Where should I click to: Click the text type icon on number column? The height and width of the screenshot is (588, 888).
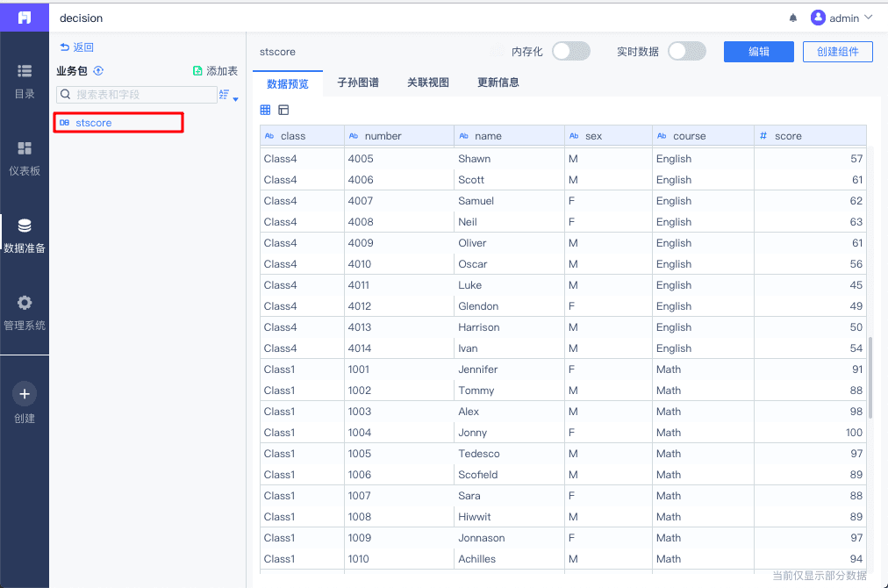pos(354,136)
